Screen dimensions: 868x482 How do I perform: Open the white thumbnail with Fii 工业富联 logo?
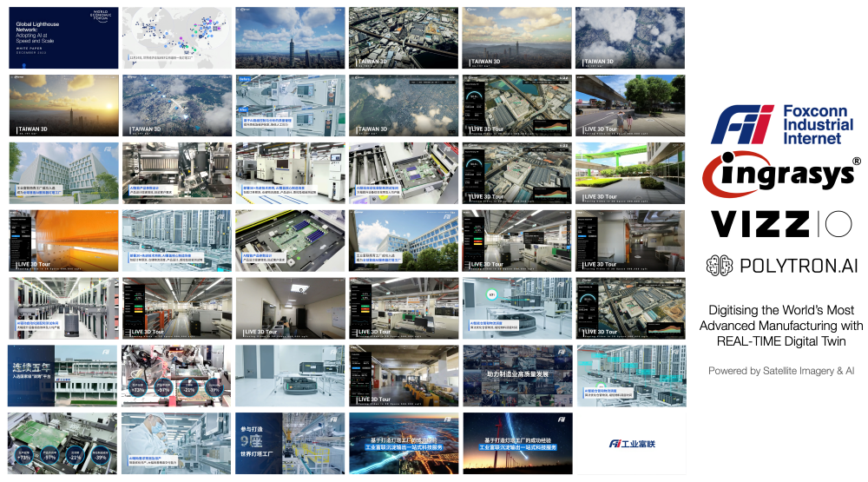pos(631,443)
